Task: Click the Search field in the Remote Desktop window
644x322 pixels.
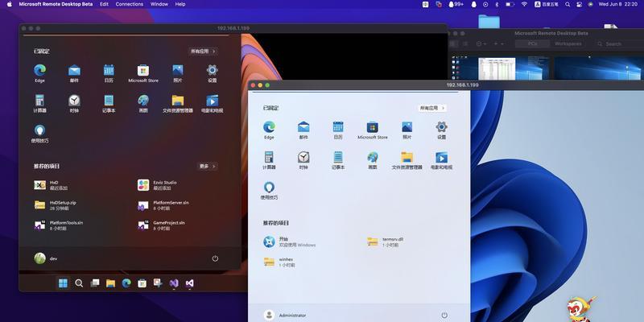Action: click(618, 43)
